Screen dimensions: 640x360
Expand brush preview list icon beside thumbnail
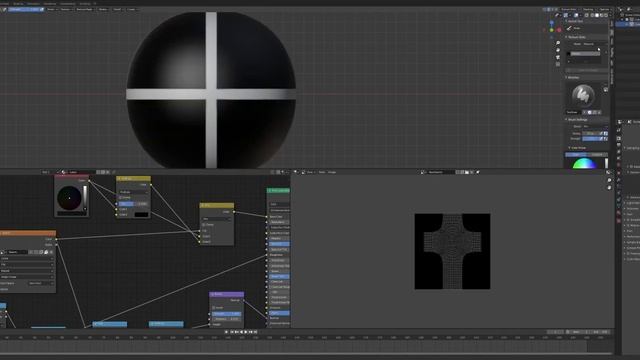click(x=606, y=89)
